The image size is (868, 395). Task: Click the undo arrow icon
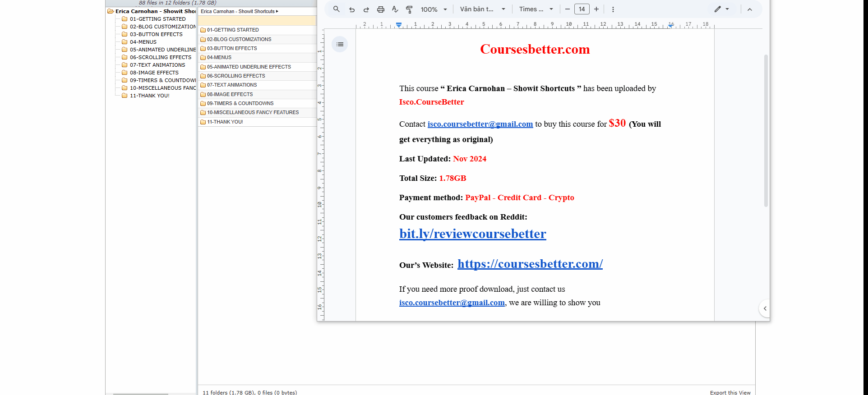click(x=352, y=9)
